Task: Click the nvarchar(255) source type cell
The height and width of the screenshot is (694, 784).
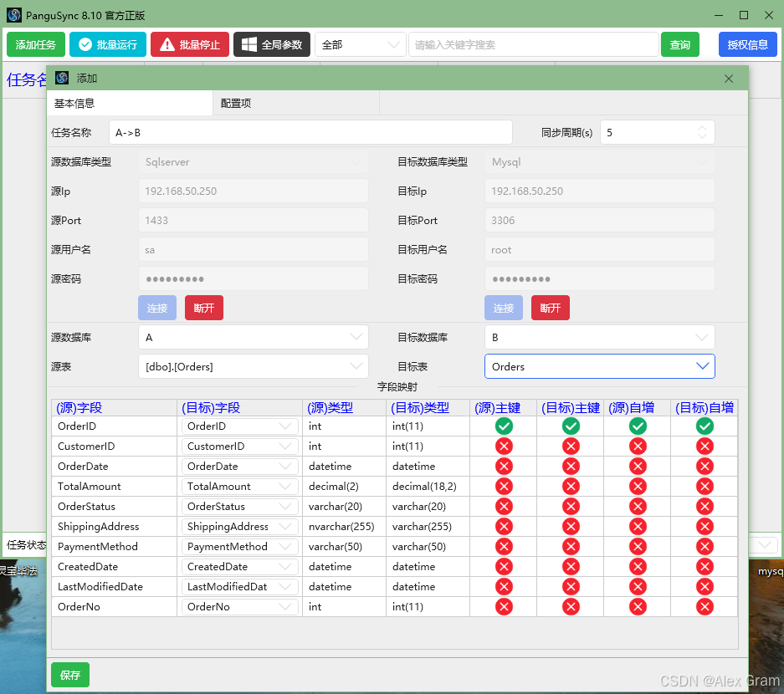Action: (x=344, y=526)
